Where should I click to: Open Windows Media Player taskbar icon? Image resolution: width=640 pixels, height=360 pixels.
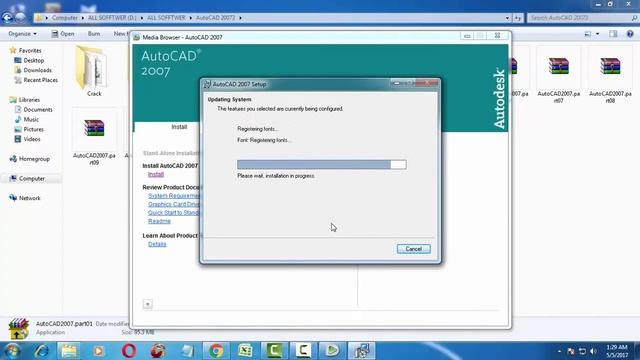(98, 351)
